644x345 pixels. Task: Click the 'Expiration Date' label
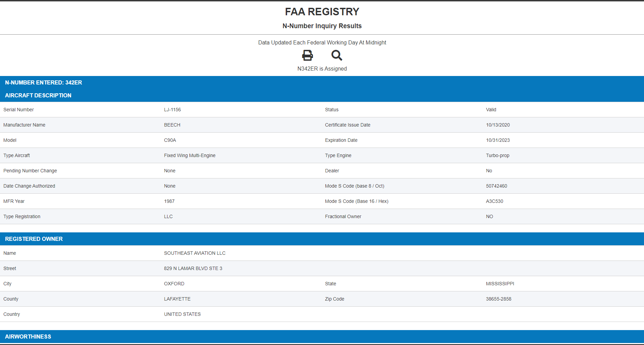(341, 140)
